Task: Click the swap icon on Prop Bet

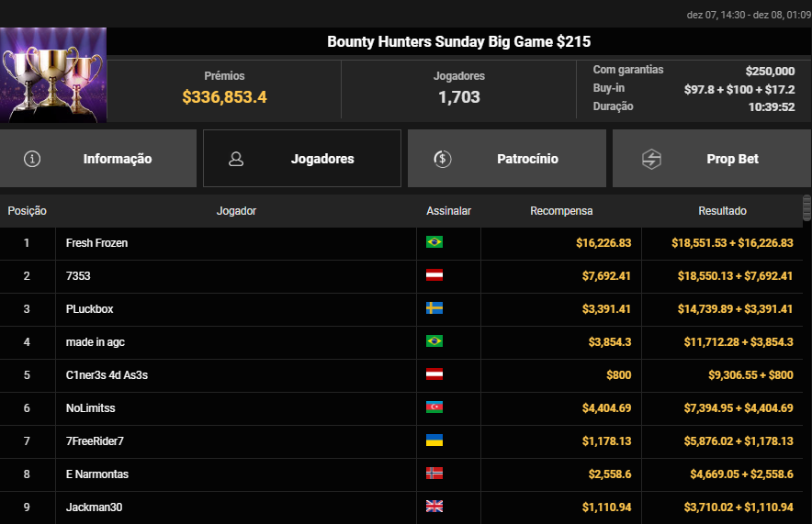Action: pos(651,159)
